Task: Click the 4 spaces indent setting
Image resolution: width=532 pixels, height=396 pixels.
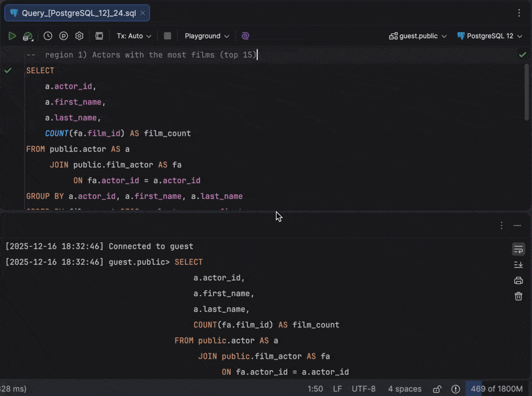Action: tap(404, 389)
